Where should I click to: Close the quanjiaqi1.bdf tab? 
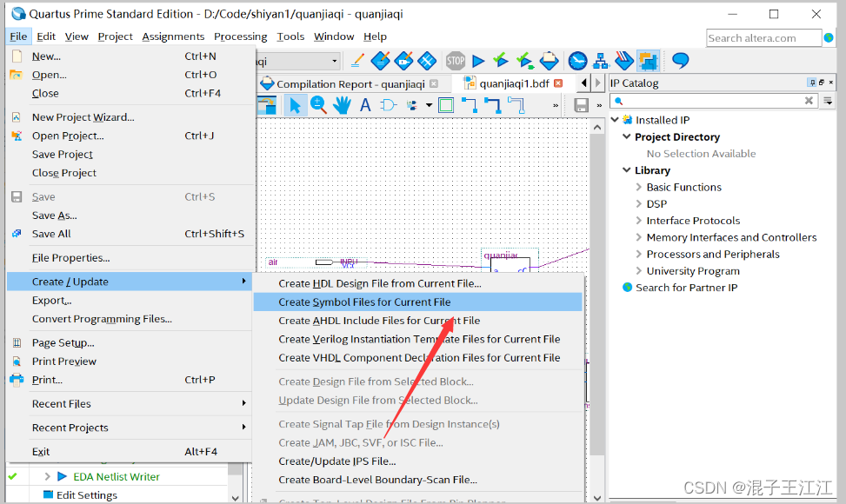558,83
